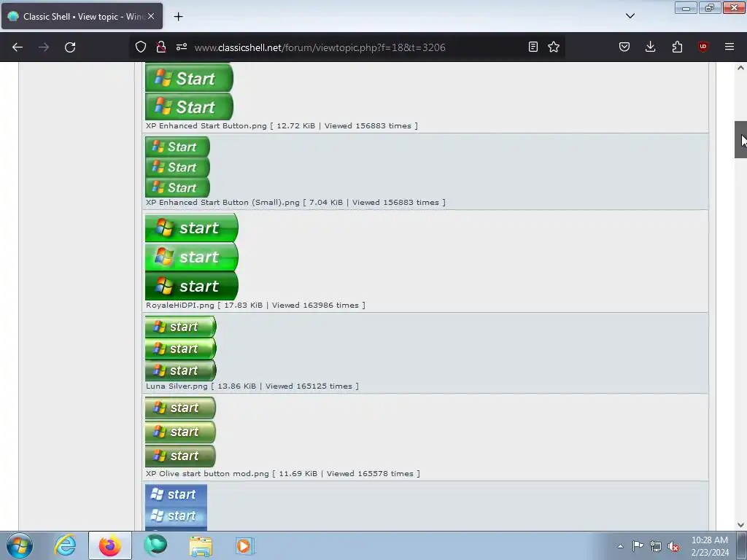Close the Classic Shell tab

point(151,16)
